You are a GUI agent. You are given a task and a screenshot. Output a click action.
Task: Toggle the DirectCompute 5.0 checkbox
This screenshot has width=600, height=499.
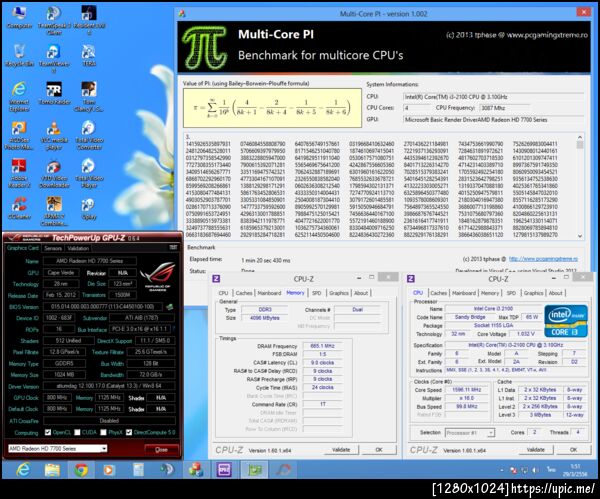click(129, 432)
